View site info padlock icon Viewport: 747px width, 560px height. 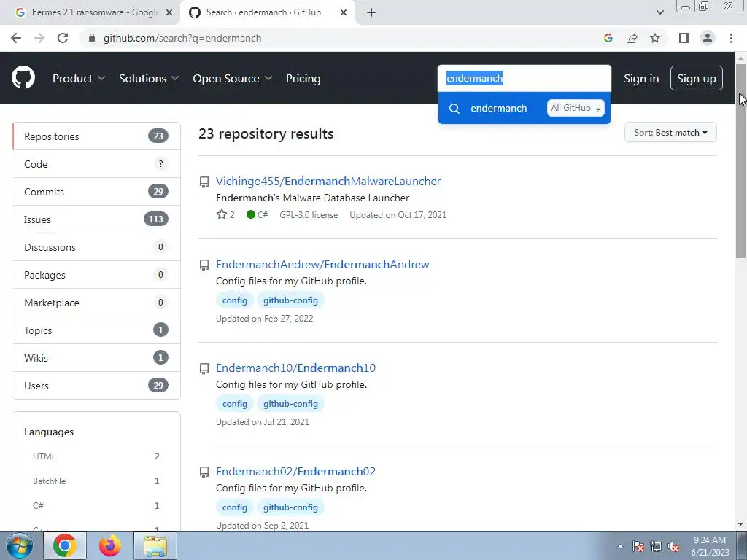coord(92,38)
